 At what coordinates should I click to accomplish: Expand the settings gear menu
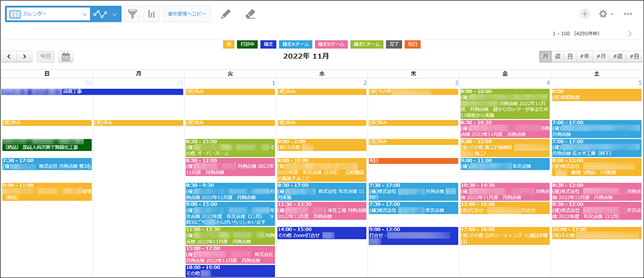(x=606, y=14)
